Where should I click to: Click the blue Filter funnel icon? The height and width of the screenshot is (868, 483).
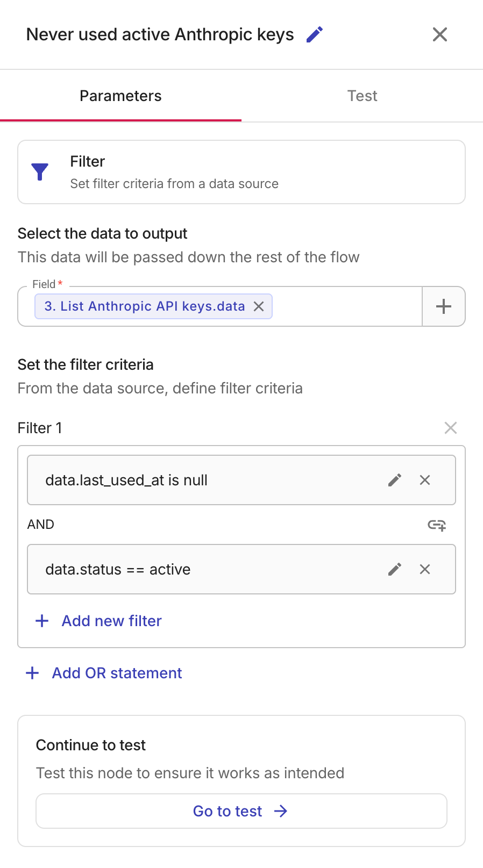[x=40, y=172]
